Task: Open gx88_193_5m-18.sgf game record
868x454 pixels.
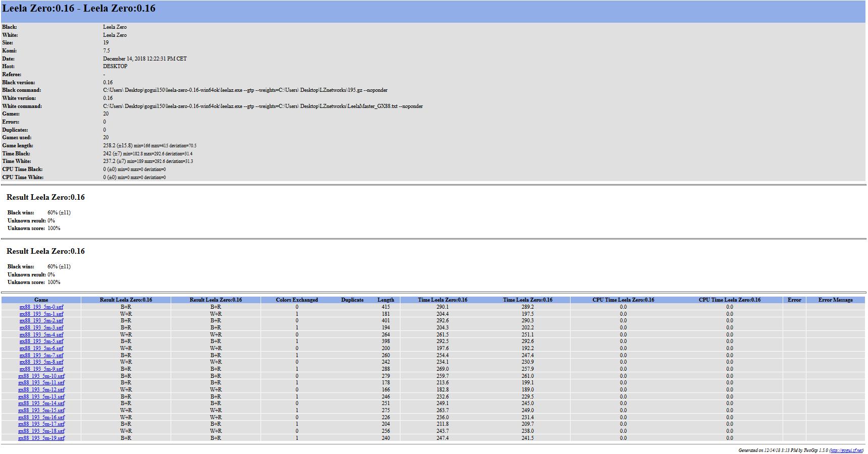Action: [41, 431]
